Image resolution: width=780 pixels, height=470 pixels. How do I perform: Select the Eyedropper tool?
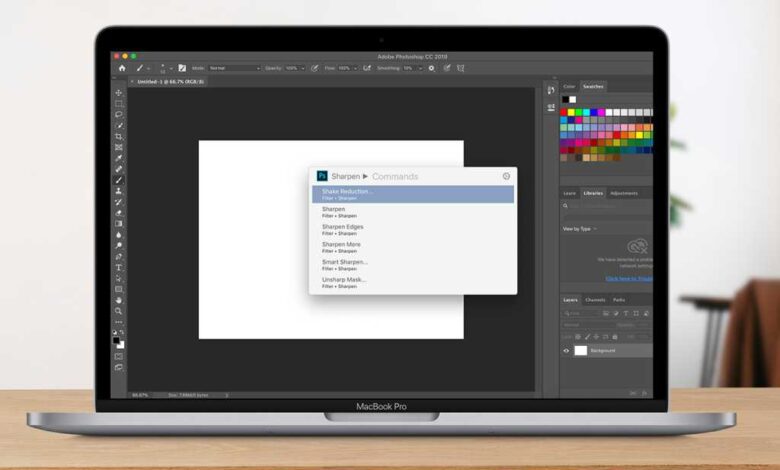coord(118,158)
